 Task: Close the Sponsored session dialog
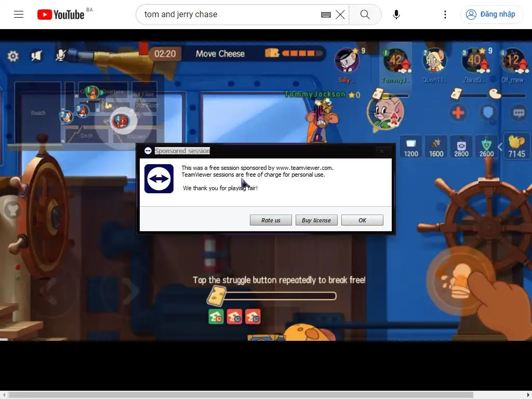(x=382, y=151)
